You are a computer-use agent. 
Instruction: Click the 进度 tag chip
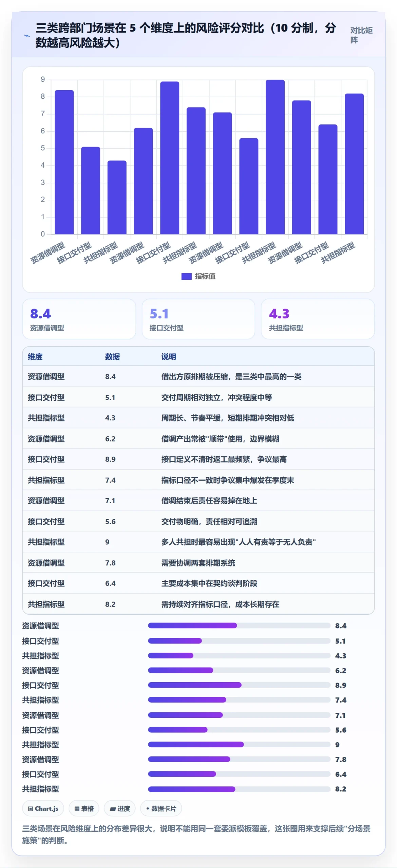tap(120, 809)
